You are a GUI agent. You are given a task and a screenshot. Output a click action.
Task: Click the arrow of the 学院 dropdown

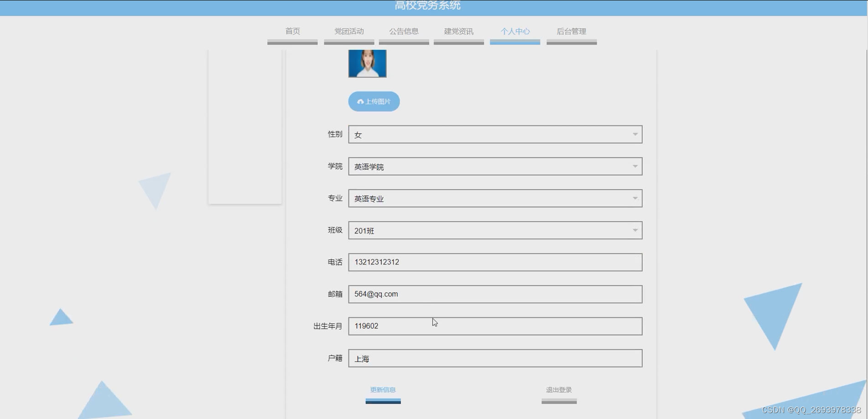click(635, 166)
